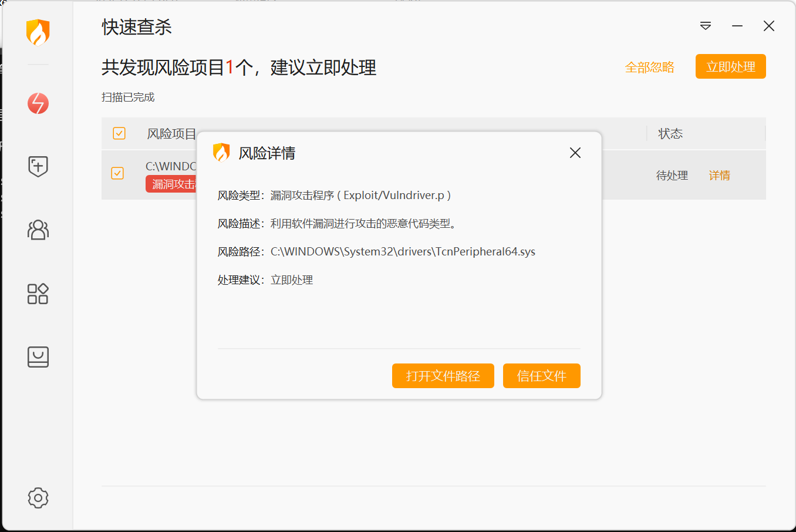Select the lightning virus scan icon in sidebar

38,103
